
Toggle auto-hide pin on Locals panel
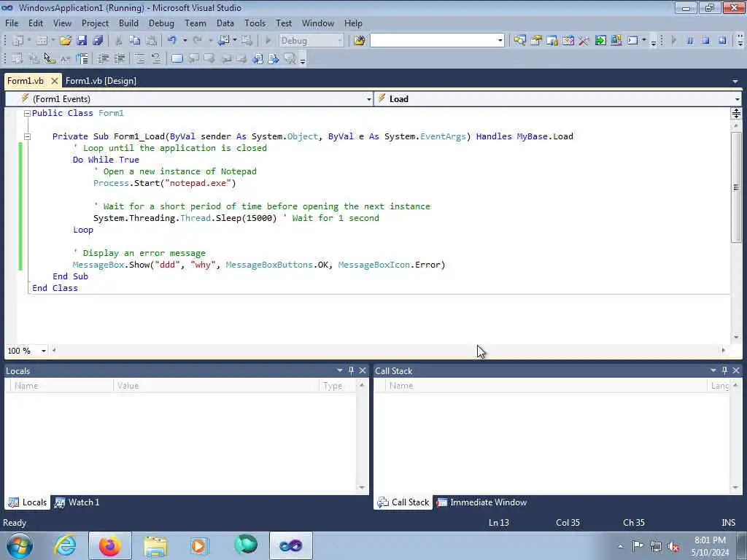(351, 370)
